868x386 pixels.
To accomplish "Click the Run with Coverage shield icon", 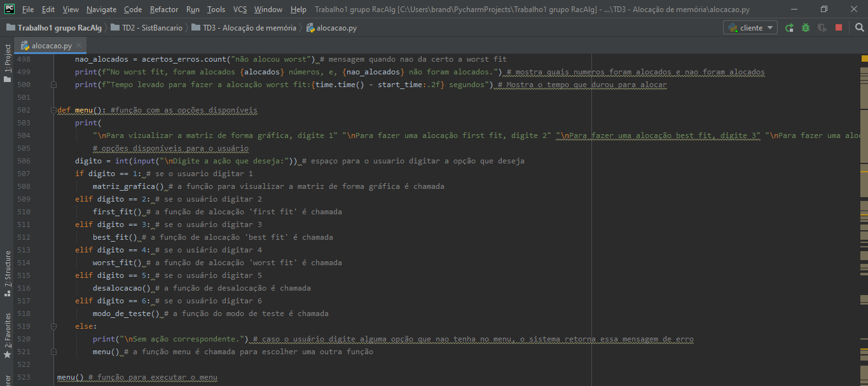I will (822, 28).
